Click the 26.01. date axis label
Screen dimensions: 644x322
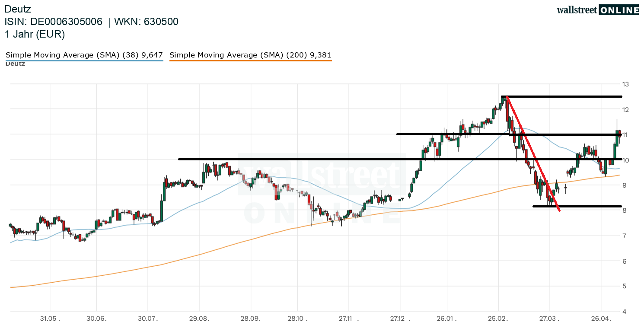click(x=446, y=318)
